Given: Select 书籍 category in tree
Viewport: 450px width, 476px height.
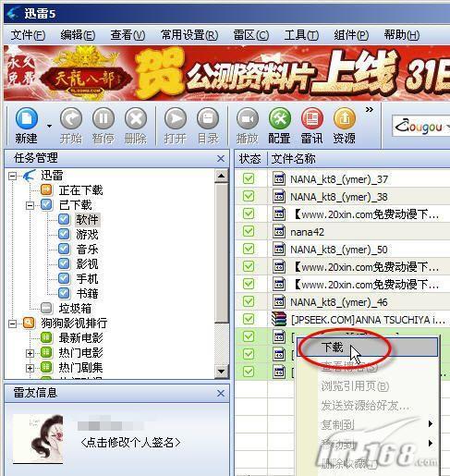Looking at the screenshot, I should 87,293.
